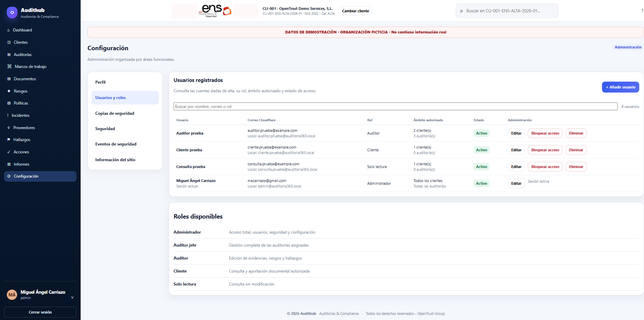Click the search magnifier icon
This screenshot has width=644, height=320.
[462, 11]
